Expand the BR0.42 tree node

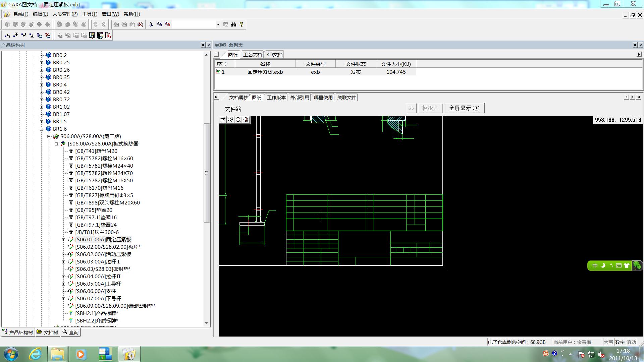coord(41,92)
